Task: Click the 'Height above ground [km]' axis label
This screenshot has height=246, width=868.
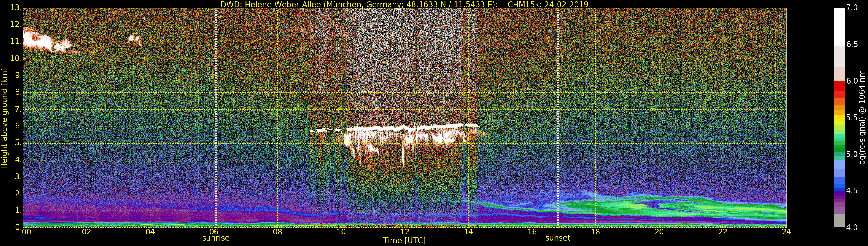Action: [4, 118]
